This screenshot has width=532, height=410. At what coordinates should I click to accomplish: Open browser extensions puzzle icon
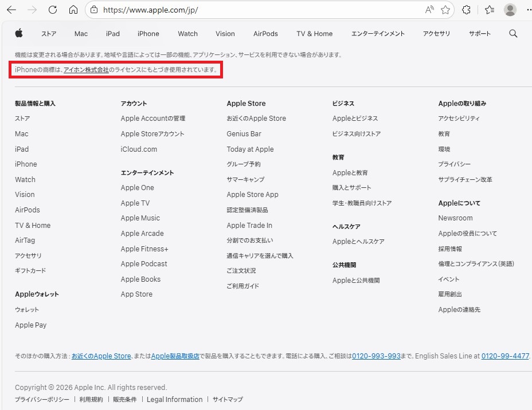pyautogui.click(x=466, y=10)
